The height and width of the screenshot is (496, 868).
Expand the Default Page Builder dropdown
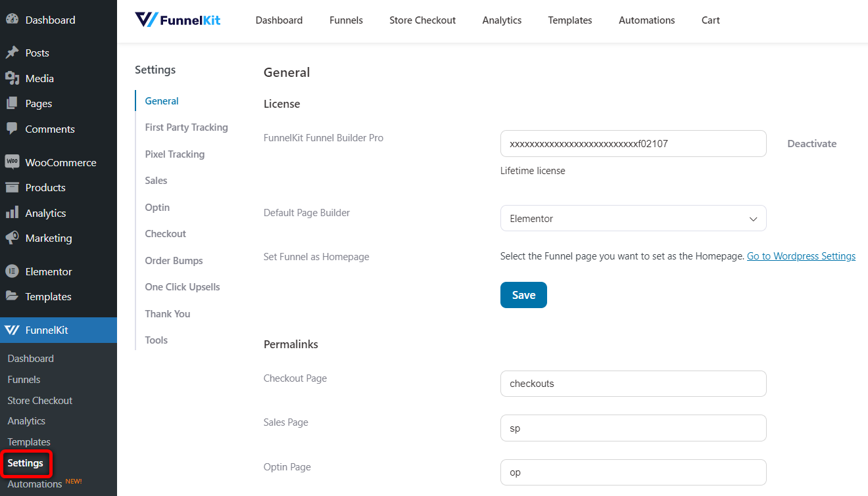pos(633,218)
